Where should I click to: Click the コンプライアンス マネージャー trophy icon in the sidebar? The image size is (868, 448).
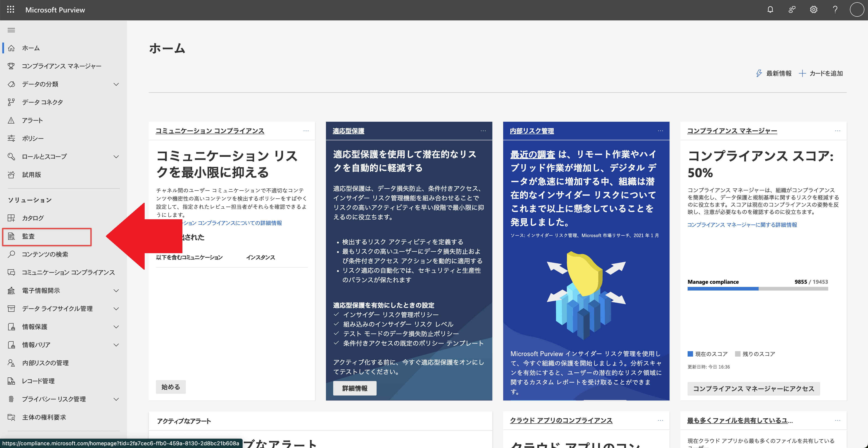coord(12,66)
